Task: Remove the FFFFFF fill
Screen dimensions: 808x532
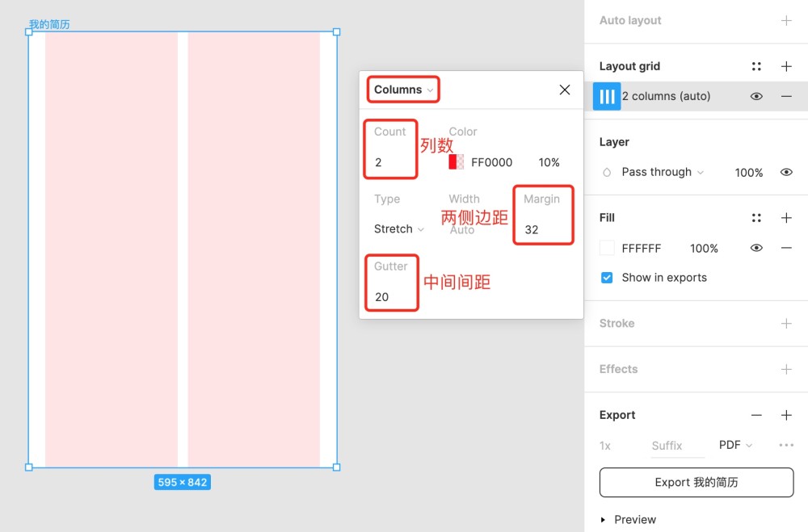Action: tap(786, 248)
